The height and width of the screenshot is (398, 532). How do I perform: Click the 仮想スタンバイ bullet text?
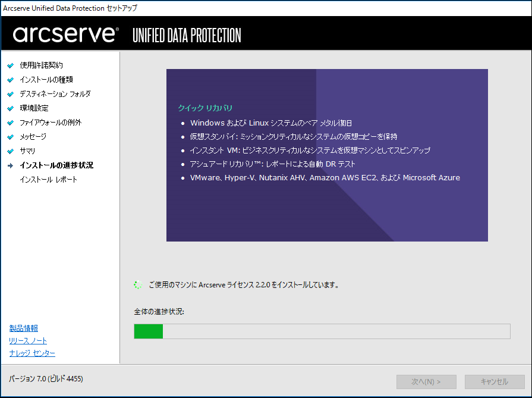[294, 136]
